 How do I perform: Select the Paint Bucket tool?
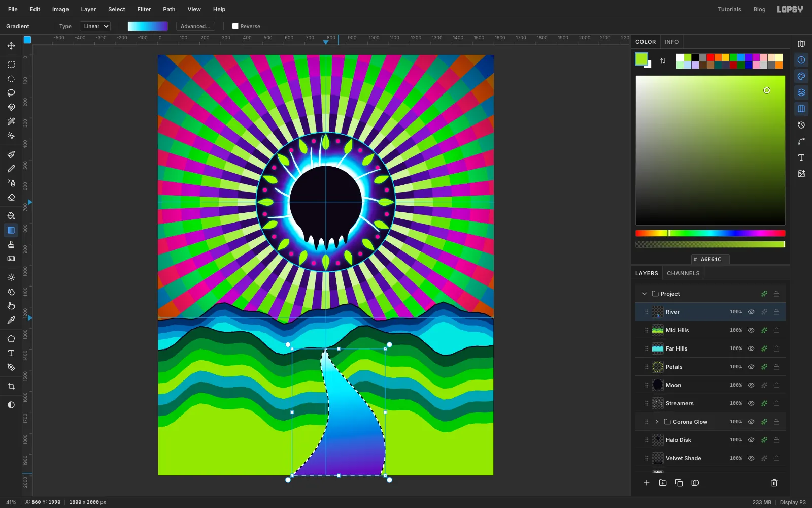pos(11,216)
